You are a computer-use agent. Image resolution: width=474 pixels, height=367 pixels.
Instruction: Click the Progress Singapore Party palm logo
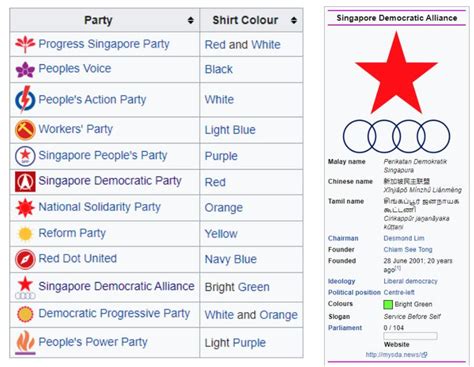pos(25,44)
